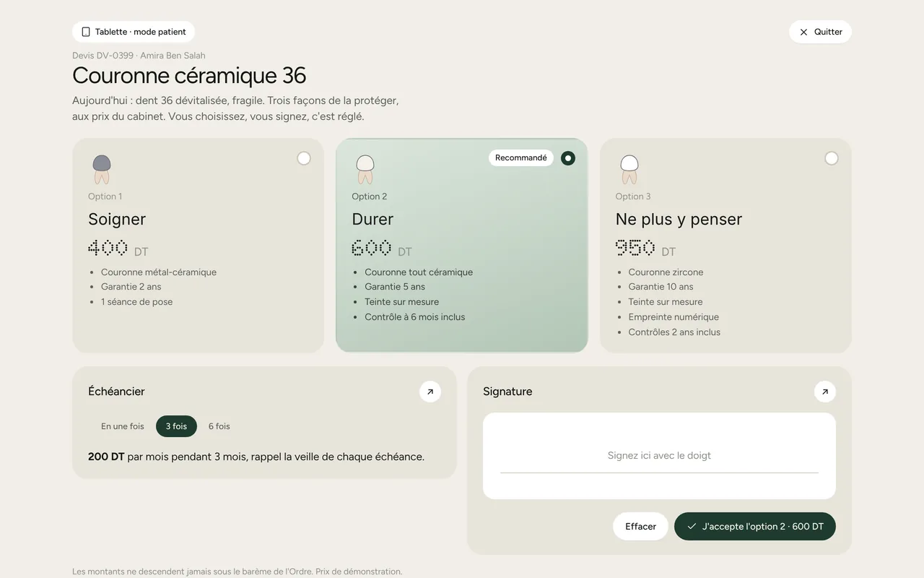Select the Ne plus y penser radio button
This screenshot has width=924, height=578.
pyautogui.click(x=832, y=158)
